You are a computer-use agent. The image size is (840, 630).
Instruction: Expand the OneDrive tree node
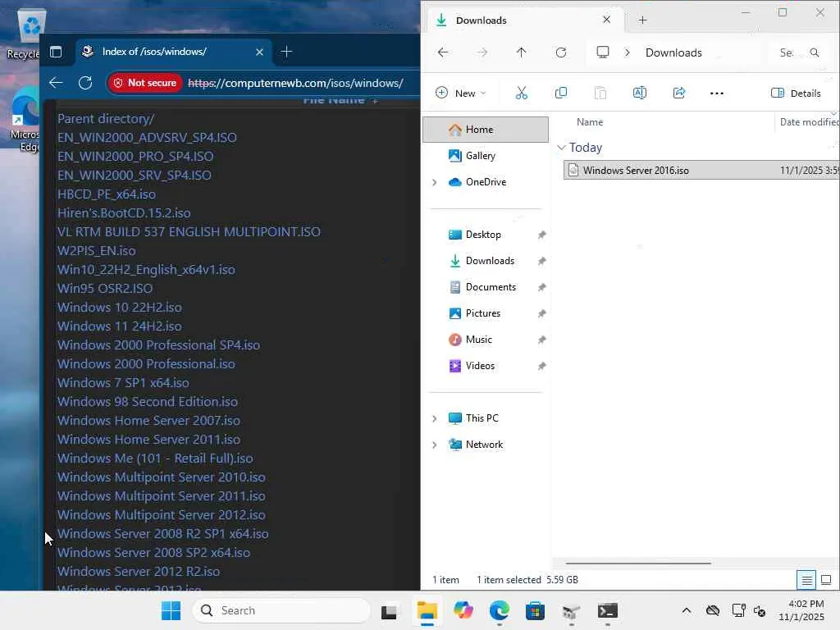(x=435, y=182)
